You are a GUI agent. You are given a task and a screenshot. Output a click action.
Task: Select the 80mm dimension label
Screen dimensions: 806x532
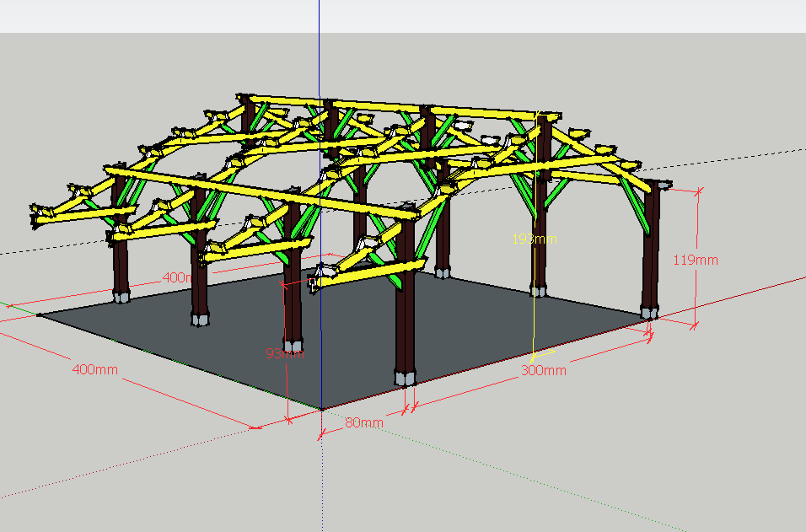[363, 422]
